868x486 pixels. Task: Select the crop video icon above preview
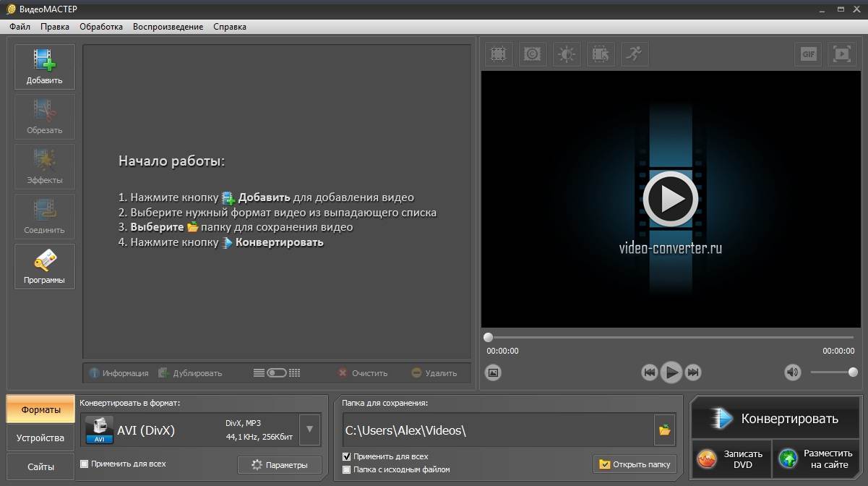point(498,54)
